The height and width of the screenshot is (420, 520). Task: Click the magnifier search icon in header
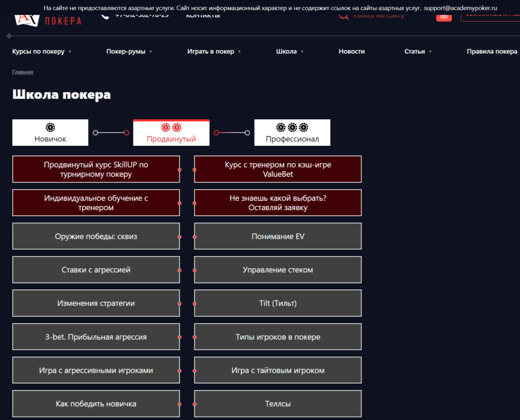pyautogui.click(x=344, y=16)
